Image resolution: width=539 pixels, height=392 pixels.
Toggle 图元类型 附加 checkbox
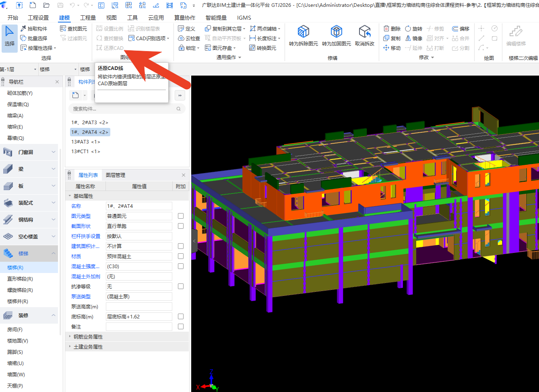(x=181, y=216)
